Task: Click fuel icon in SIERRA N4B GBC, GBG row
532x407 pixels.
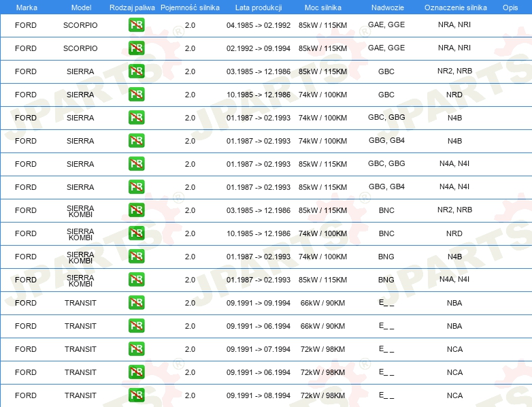Action: click(136, 118)
